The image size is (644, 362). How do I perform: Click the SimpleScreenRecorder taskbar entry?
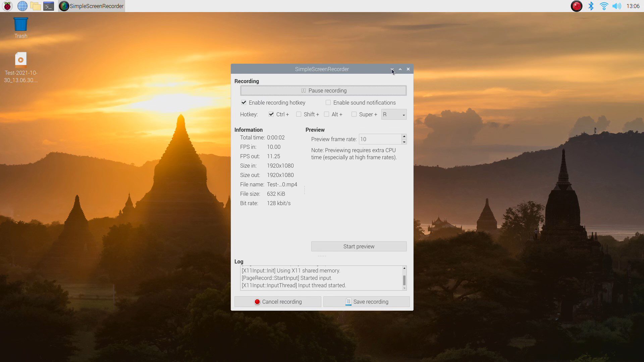(x=92, y=6)
